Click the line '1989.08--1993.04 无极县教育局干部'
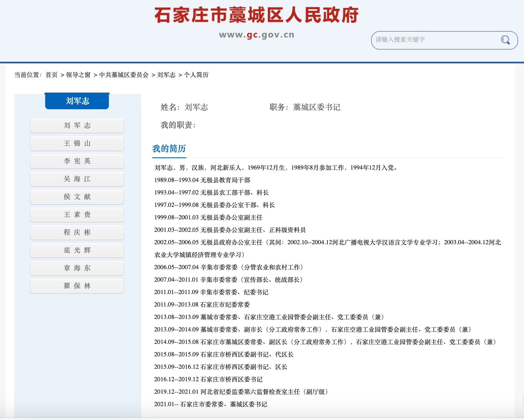The image size is (524, 420). click(x=202, y=180)
